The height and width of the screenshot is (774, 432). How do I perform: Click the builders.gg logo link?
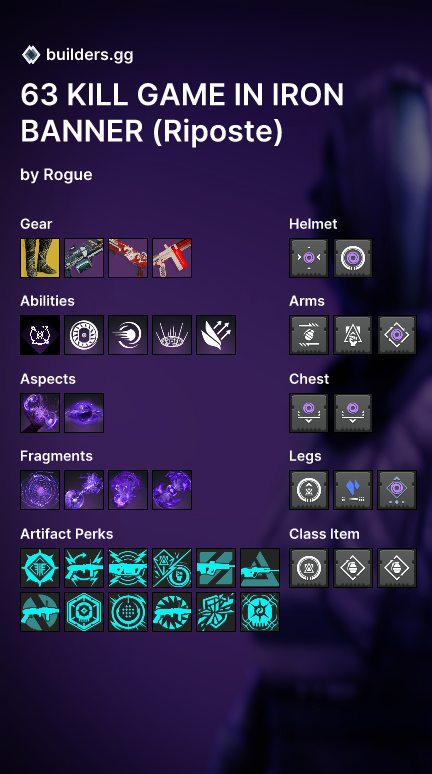[77, 55]
